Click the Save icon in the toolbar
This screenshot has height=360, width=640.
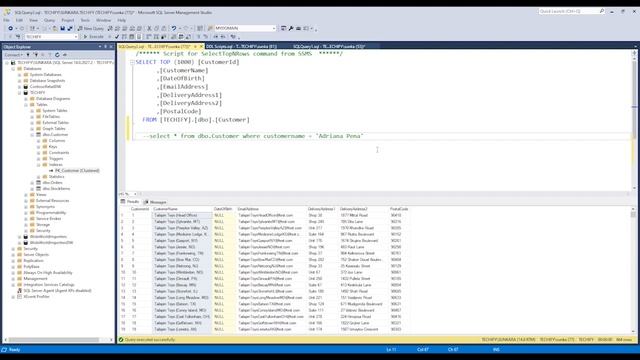(62, 28)
